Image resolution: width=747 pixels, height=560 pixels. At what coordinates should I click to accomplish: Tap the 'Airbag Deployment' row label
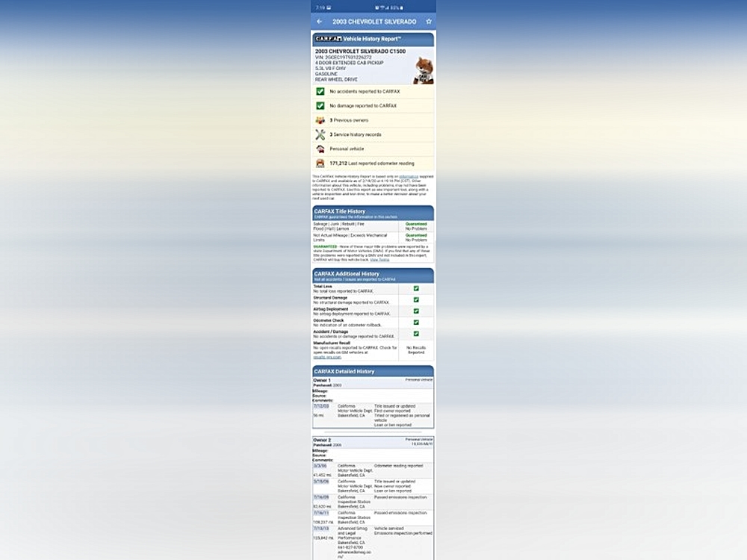(331, 309)
